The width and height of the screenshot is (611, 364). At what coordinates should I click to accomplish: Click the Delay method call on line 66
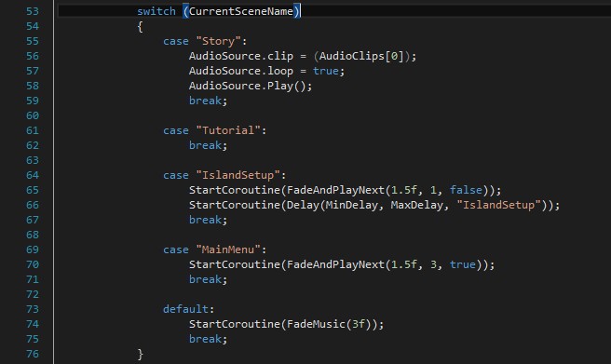point(303,205)
